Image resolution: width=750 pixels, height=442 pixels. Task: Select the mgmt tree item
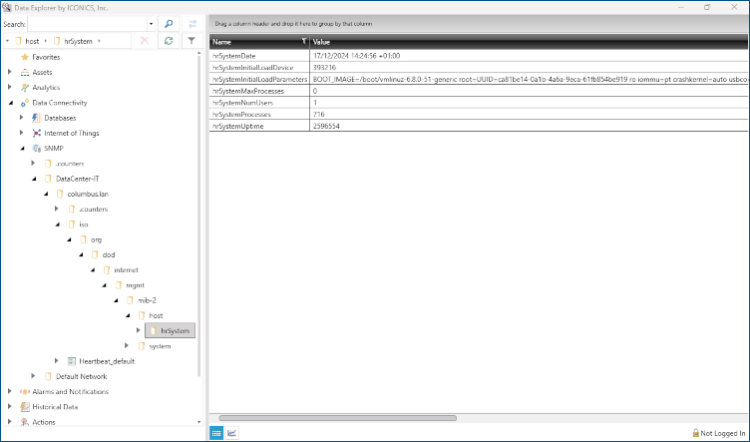pyautogui.click(x=135, y=286)
